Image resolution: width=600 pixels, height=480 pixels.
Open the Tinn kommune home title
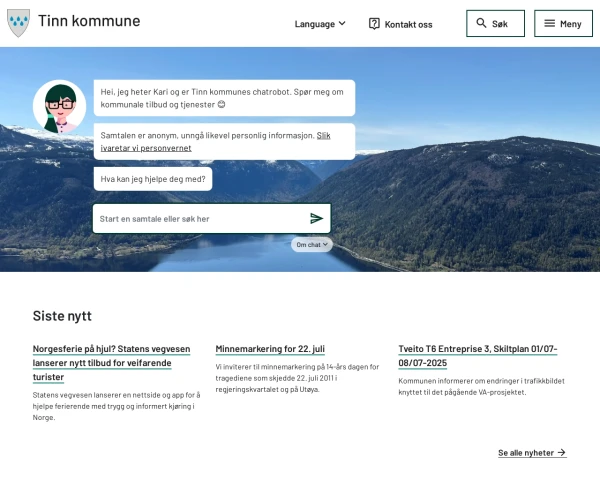(89, 21)
